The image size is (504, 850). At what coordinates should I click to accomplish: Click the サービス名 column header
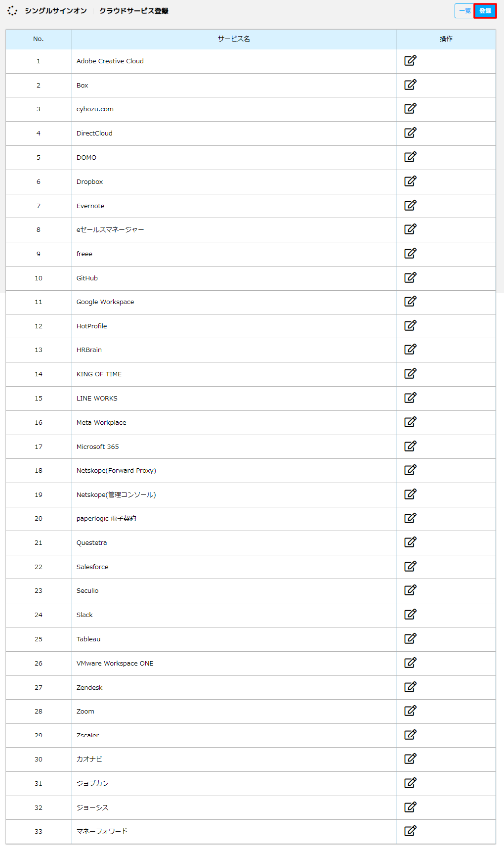point(234,39)
